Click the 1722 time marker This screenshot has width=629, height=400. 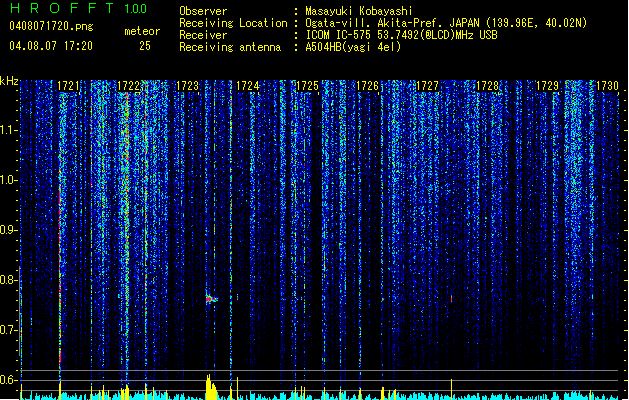128,86
